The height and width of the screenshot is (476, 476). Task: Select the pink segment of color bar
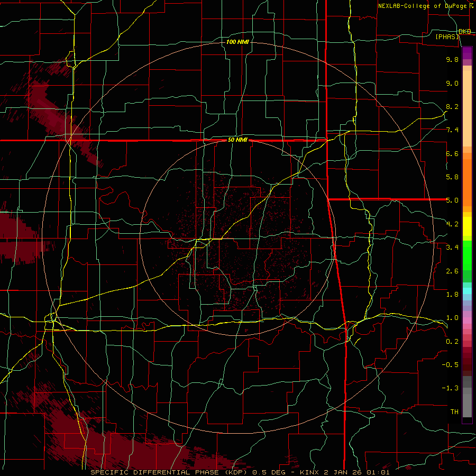point(467,321)
